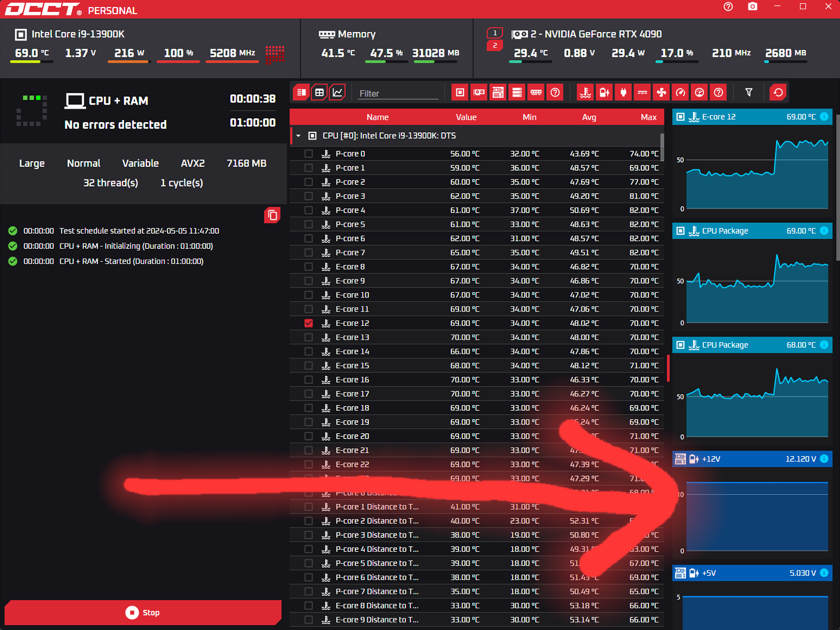The image size is (840, 630).
Task: Open the help icon in the title bar
Action: (x=728, y=7)
